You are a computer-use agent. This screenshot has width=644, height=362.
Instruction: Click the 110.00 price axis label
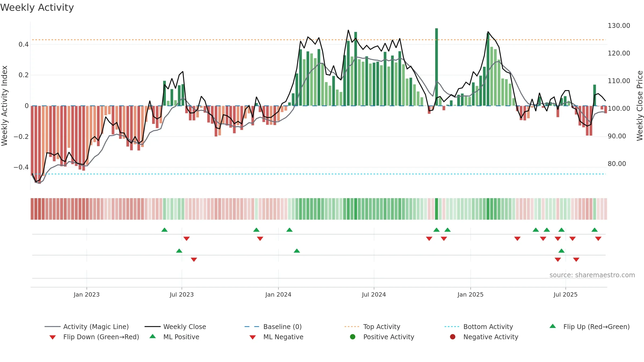coord(619,81)
